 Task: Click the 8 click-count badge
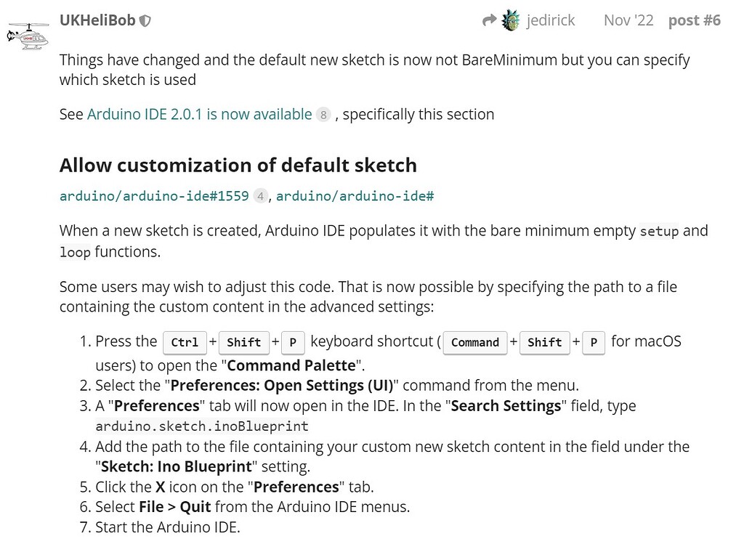[323, 115]
